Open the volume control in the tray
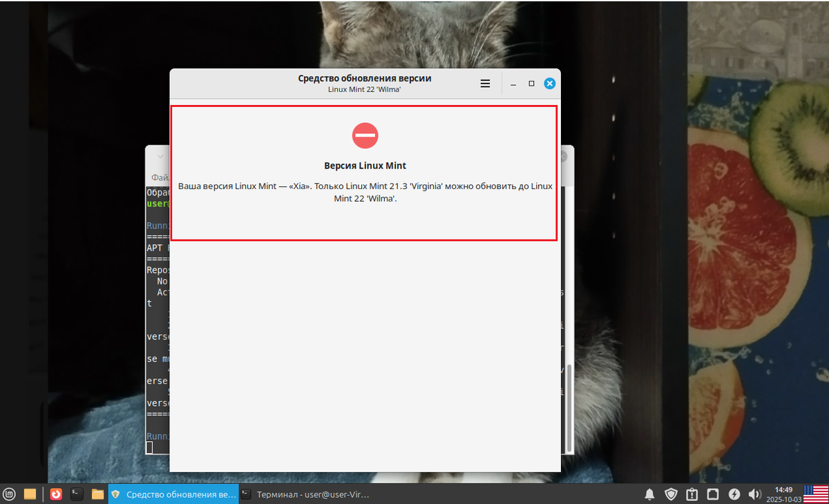 (755, 494)
